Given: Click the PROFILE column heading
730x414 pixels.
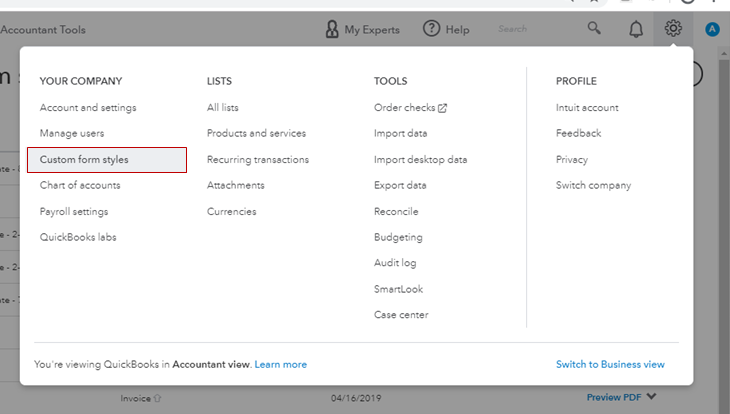Looking at the screenshot, I should (x=576, y=81).
